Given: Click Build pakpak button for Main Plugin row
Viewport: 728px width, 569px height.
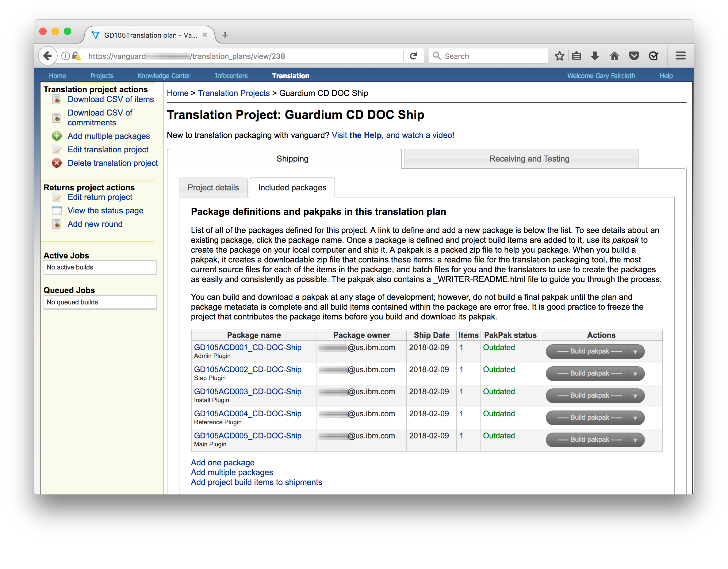Looking at the screenshot, I should (587, 440).
